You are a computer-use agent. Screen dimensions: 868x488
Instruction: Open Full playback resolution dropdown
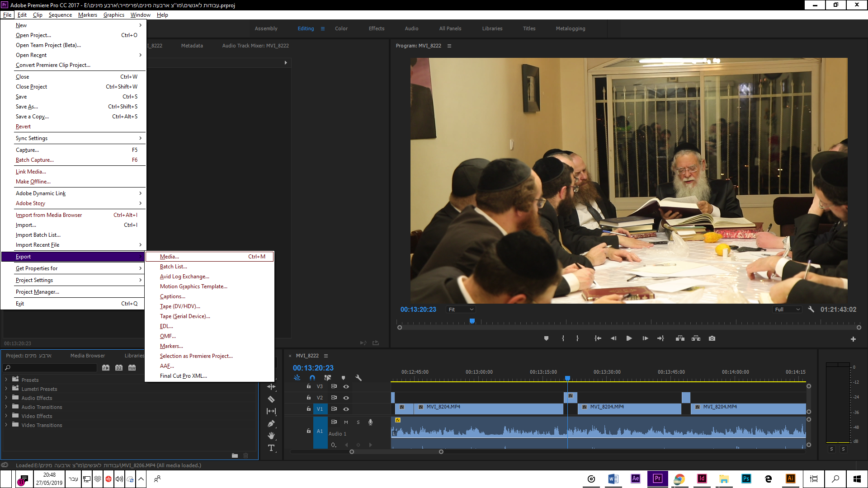[x=787, y=310]
